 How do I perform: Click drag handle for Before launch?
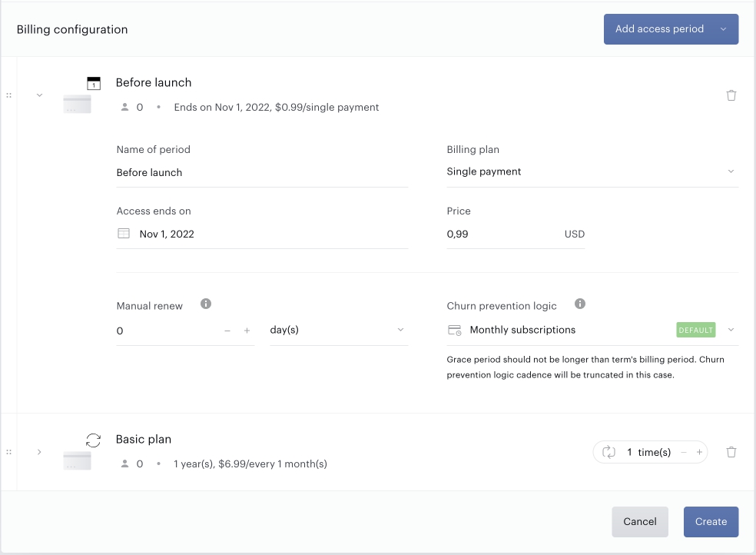pos(8,95)
